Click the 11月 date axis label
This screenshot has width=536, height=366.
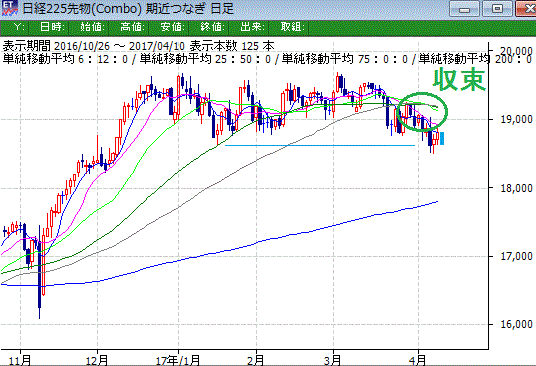click(x=20, y=360)
